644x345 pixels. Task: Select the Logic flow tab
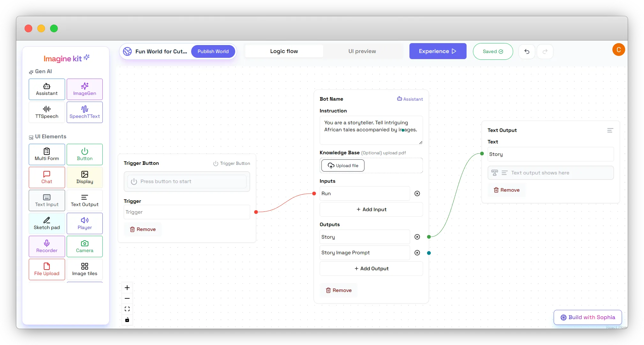283,51
